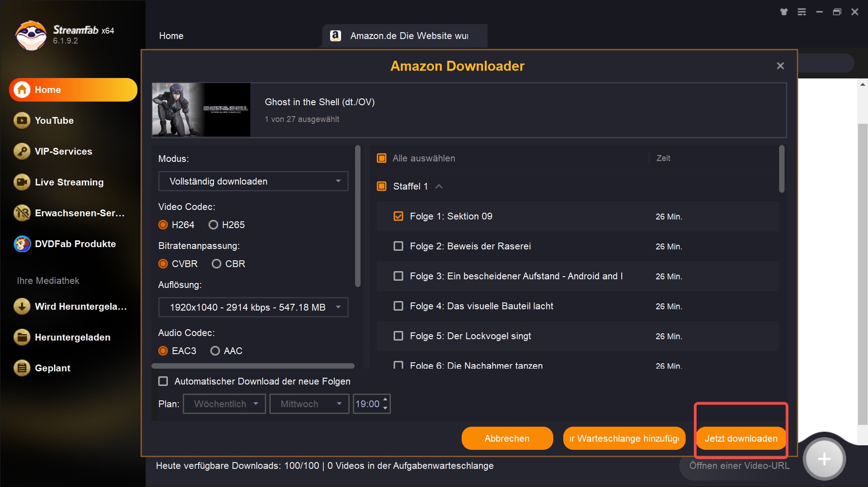868x487 pixels.
Task: Select EAC3 audio codec
Action: (163, 351)
